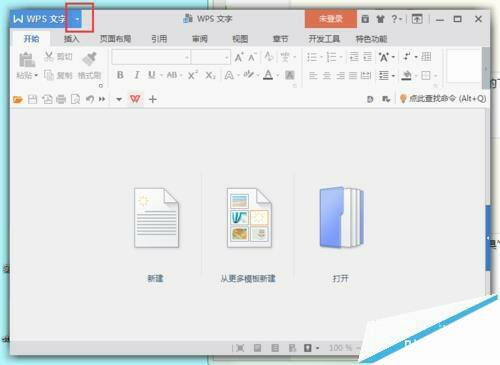
Task: Open the 引用 tab
Action: [x=159, y=39]
